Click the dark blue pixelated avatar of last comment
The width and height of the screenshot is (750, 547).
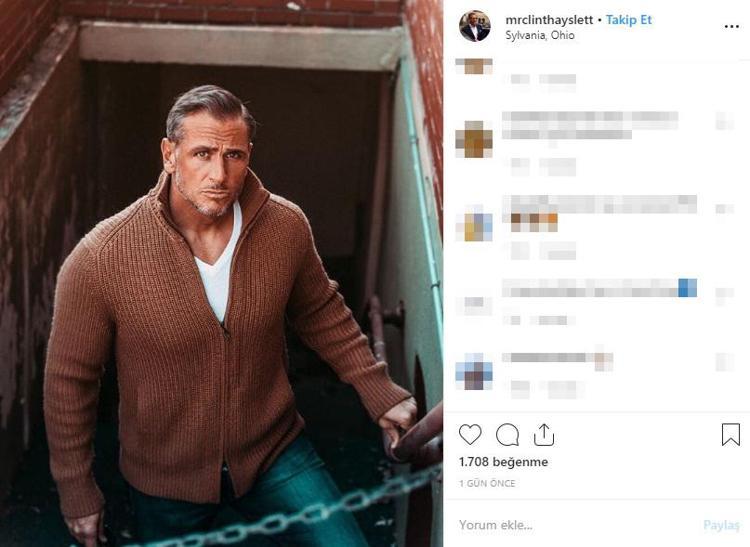[x=475, y=371]
